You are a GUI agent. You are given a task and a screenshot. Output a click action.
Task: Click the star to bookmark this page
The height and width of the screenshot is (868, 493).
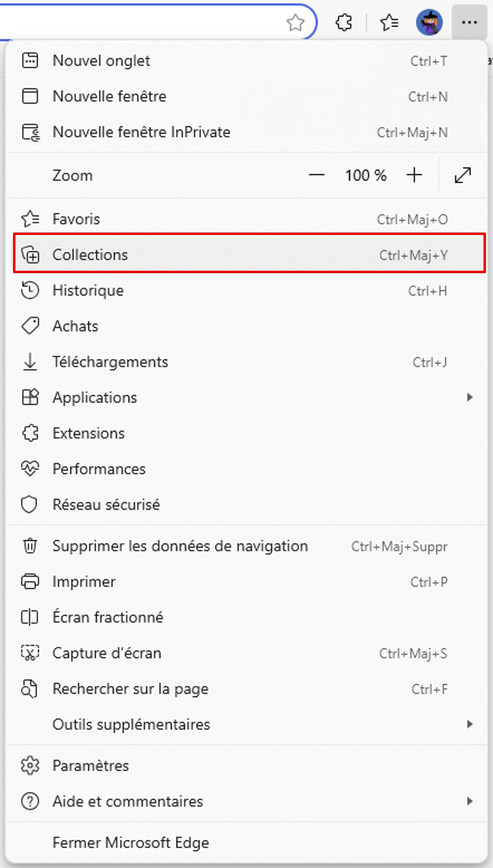point(295,23)
